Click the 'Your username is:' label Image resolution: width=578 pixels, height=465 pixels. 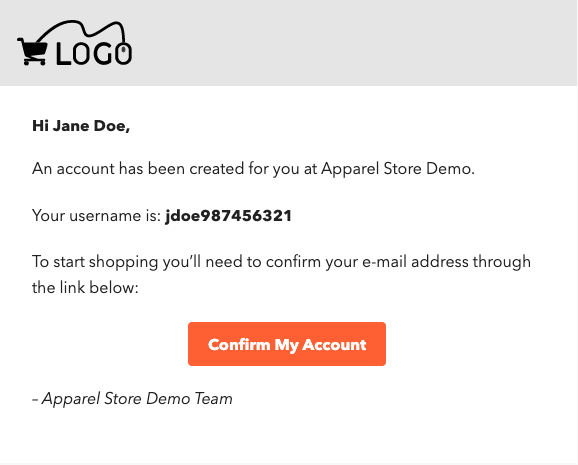pos(97,216)
